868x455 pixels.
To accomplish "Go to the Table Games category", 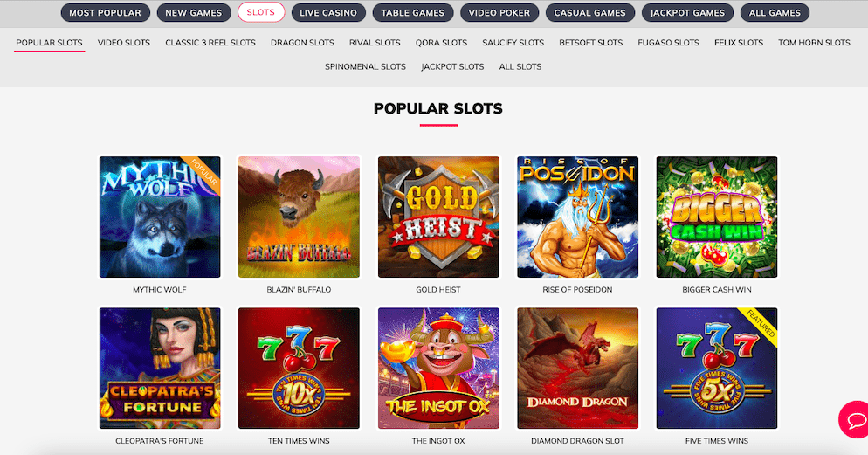I will pos(412,13).
